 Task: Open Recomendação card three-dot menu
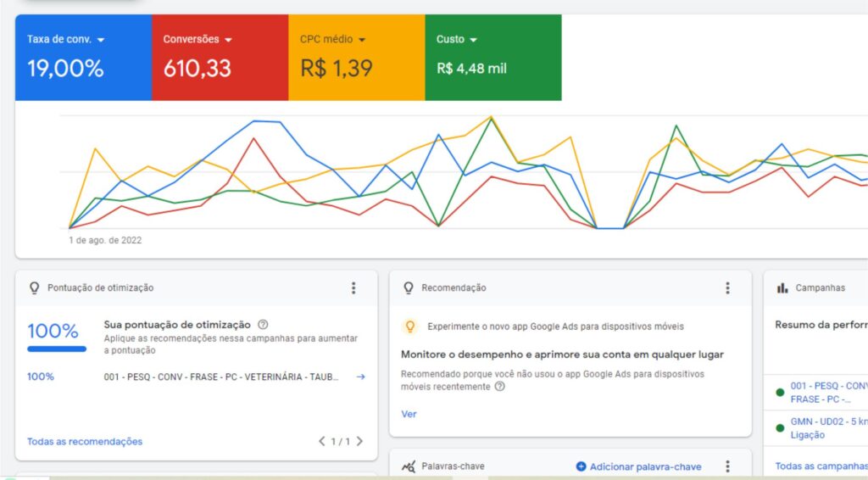[727, 287]
